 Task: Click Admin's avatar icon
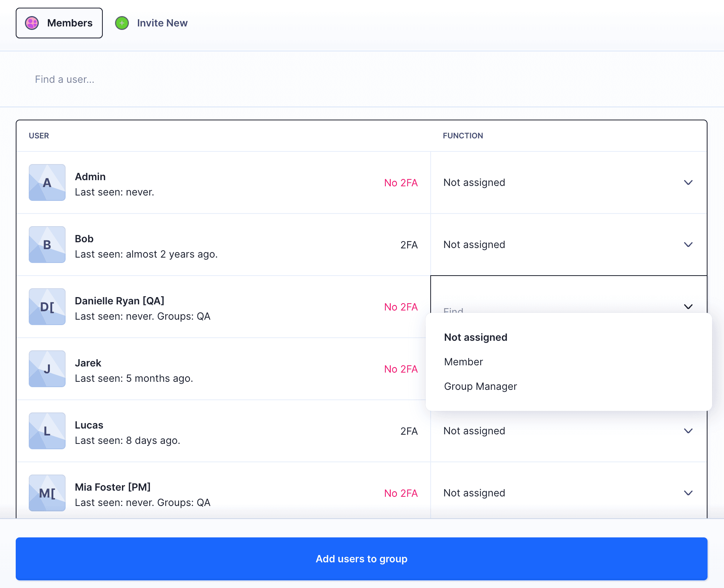click(x=47, y=182)
